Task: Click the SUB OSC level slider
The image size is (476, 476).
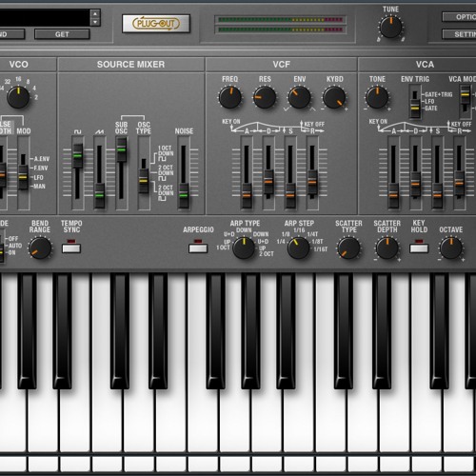Action: tap(121, 149)
